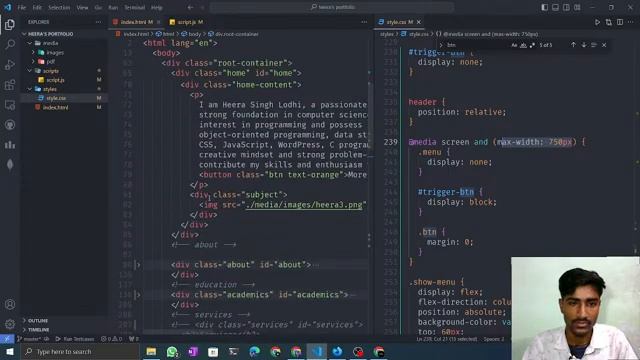The image size is (640, 360).
Task: Open the Terminal menu
Action: coord(134,7)
